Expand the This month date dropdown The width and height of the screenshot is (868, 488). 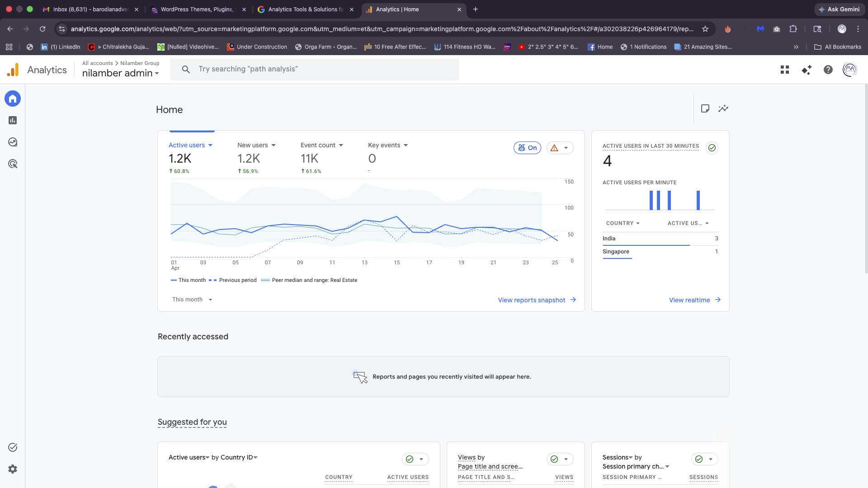(192, 300)
